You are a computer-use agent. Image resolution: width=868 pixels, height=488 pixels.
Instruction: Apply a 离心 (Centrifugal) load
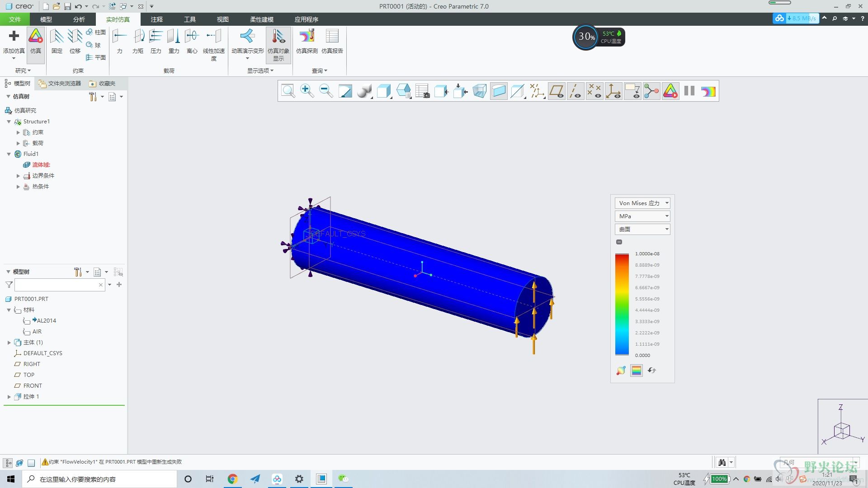(x=192, y=42)
